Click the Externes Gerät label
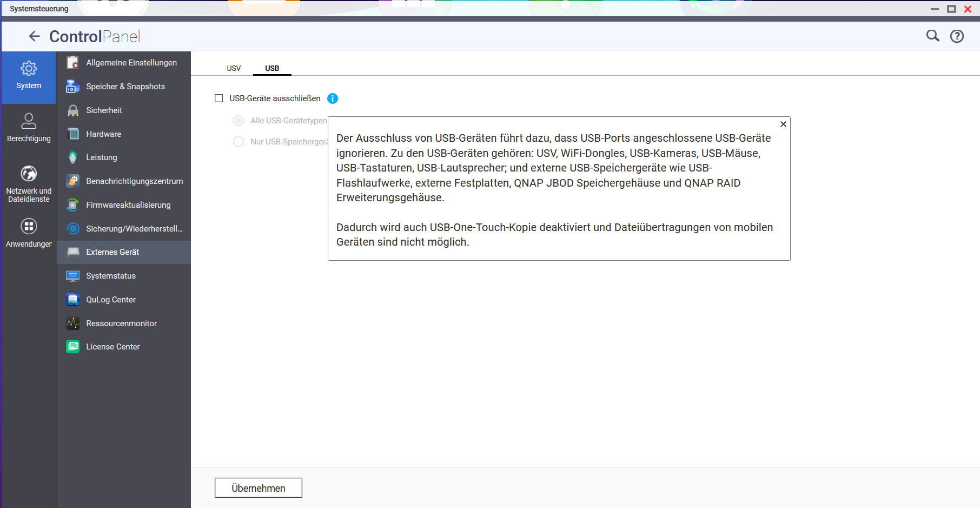Screen dimensions: 980x508 coord(112,252)
